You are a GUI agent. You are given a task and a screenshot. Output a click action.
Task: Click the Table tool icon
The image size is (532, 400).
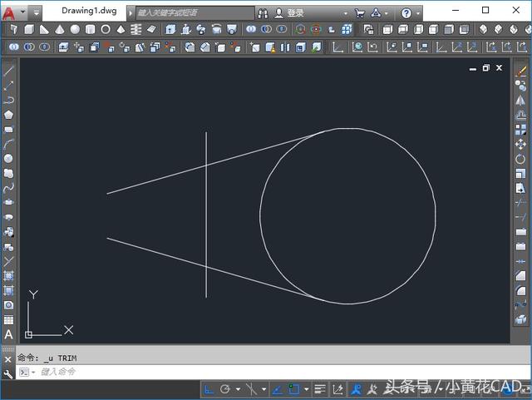point(9,320)
